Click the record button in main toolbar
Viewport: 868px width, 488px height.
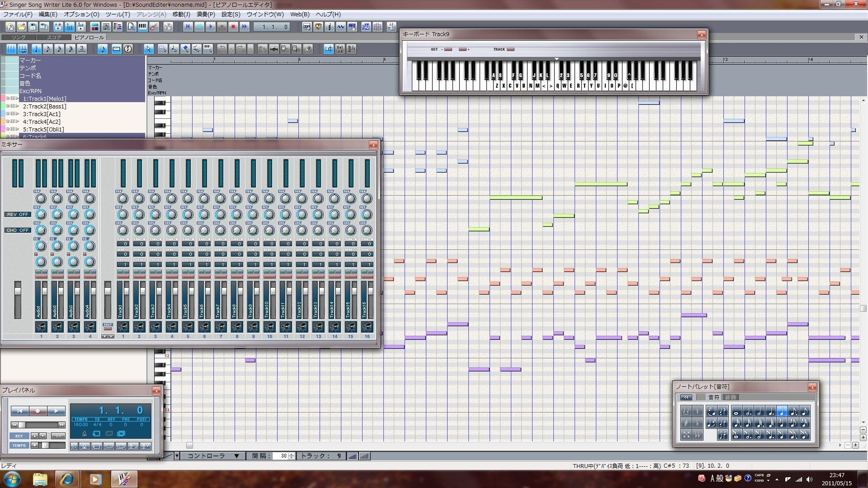coord(233,27)
